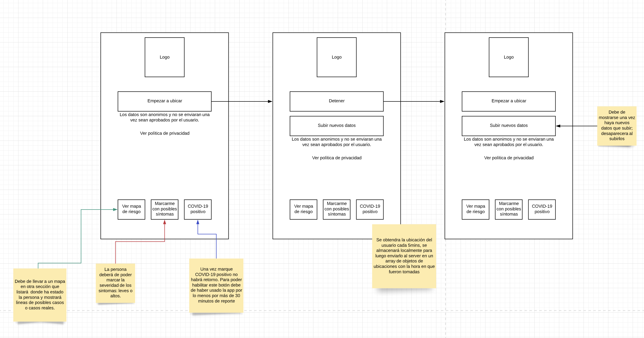Click 'COVID-19 positivo' box in first screen
This screenshot has height=338, width=644.
pos(198,209)
